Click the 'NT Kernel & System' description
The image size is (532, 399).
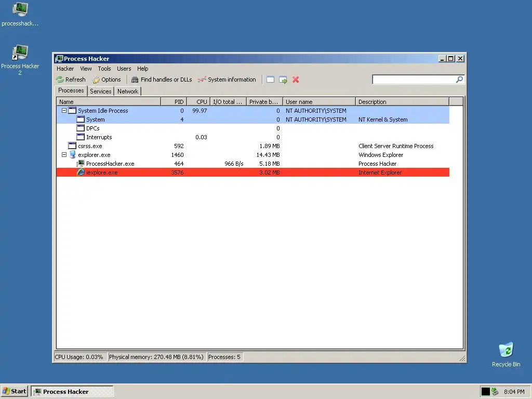[383, 119]
